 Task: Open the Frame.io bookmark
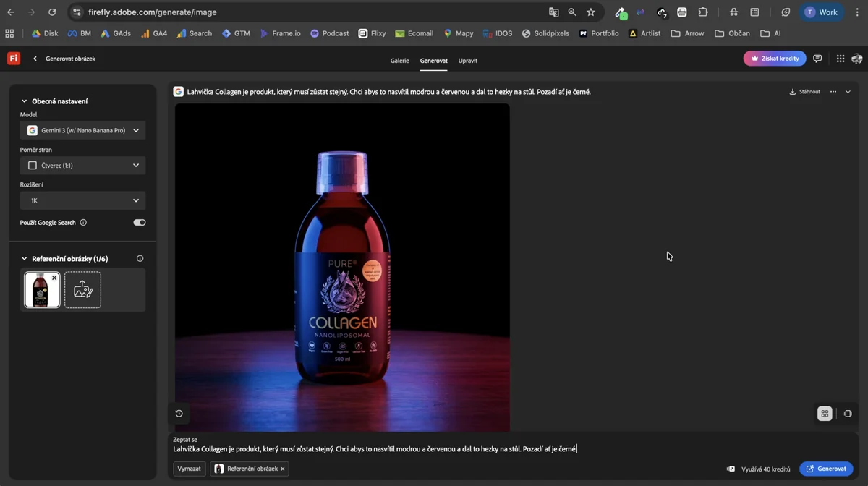[x=280, y=33]
